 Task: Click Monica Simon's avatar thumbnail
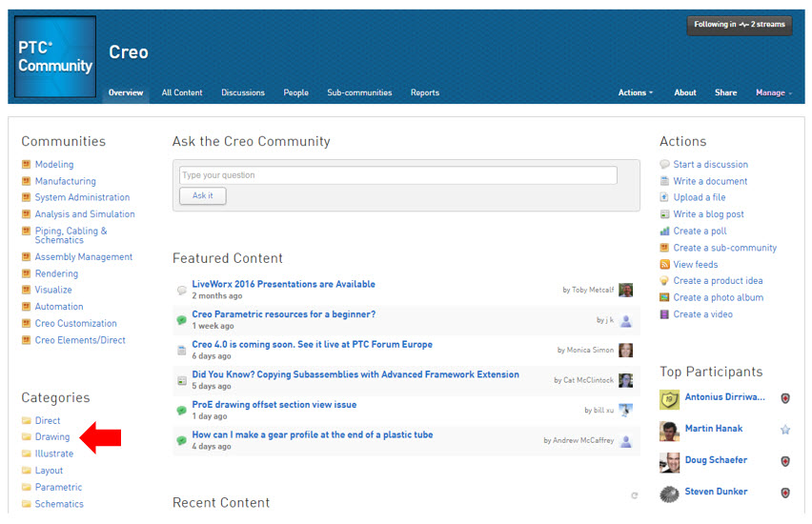(x=626, y=350)
